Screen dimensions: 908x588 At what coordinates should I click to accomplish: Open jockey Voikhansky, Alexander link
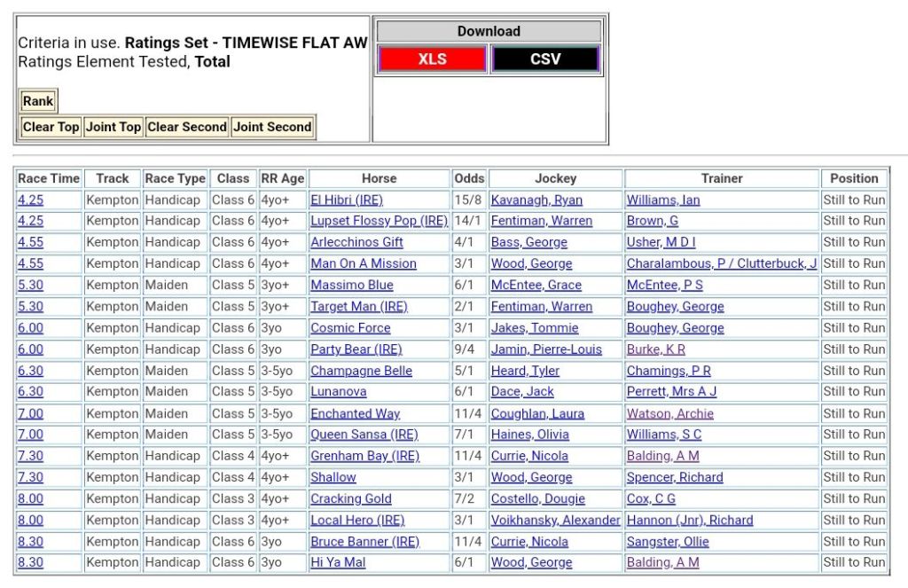click(555, 521)
